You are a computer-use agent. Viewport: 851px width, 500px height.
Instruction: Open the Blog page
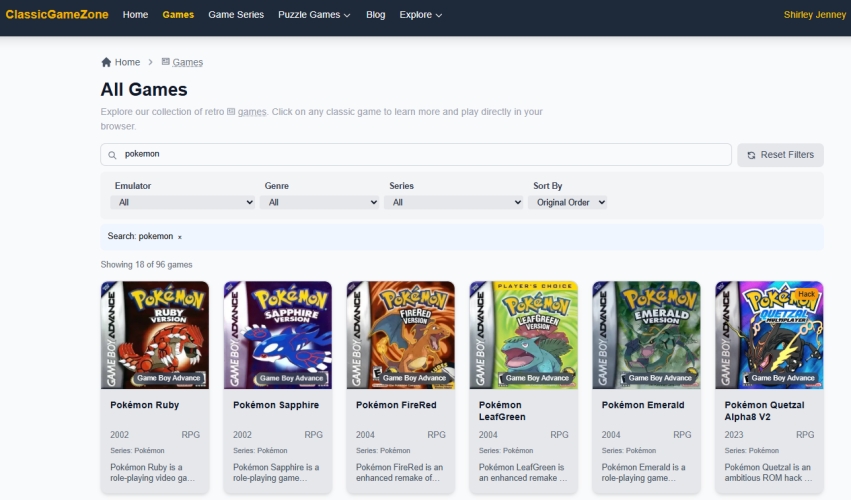click(376, 15)
